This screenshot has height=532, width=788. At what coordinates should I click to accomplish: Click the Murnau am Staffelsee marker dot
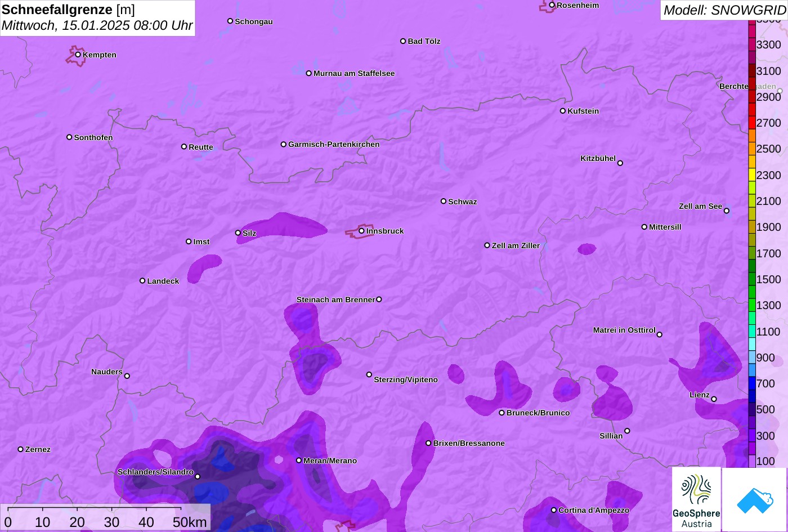click(x=309, y=73)
